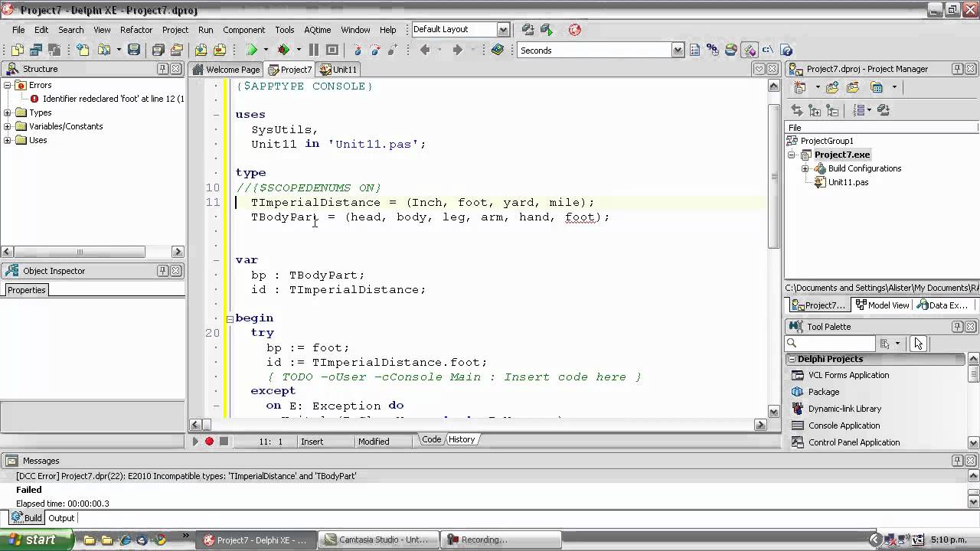This screenshot has height=551, width=980.
Task: Click Run Without Debugging toolbar icon
Action: tap(283, 50)
